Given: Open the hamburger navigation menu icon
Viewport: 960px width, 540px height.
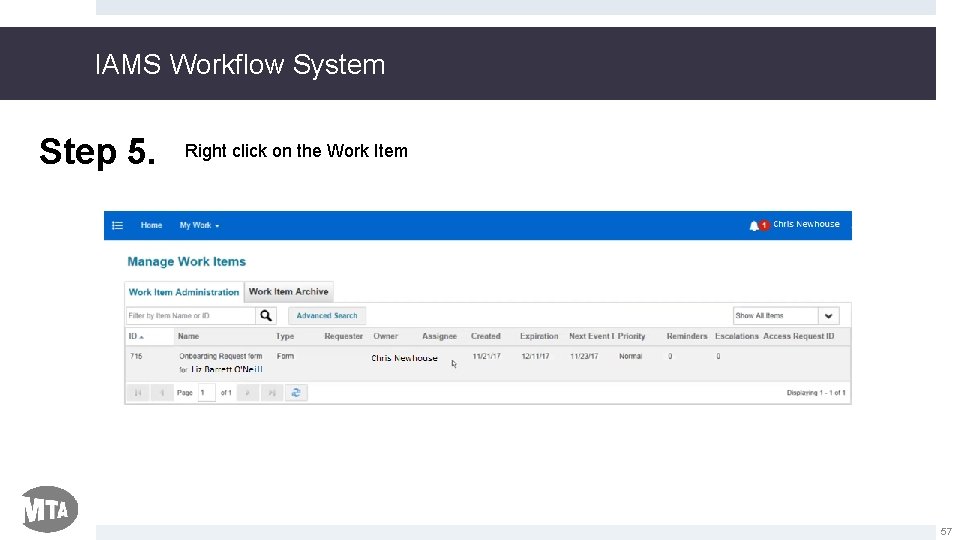Looking at the screenshot, I should [118, 225].
